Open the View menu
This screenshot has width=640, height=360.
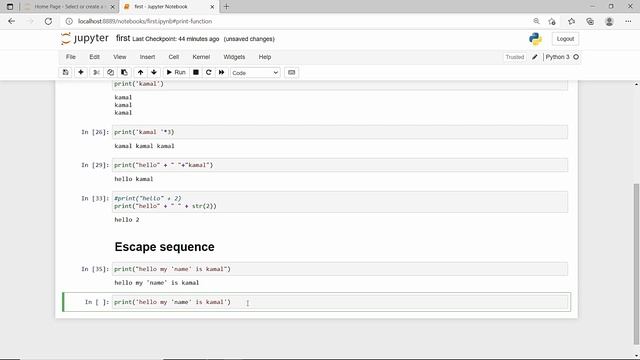[120, 57]
